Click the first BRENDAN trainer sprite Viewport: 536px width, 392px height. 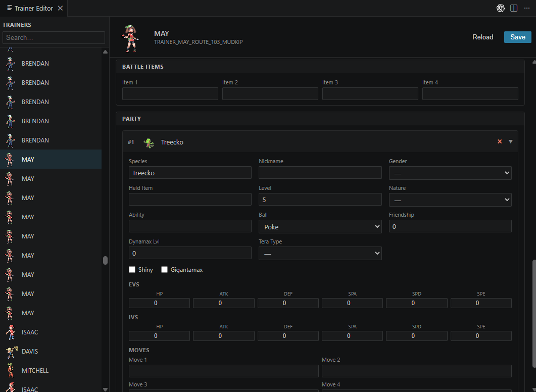tap(11, 64)
